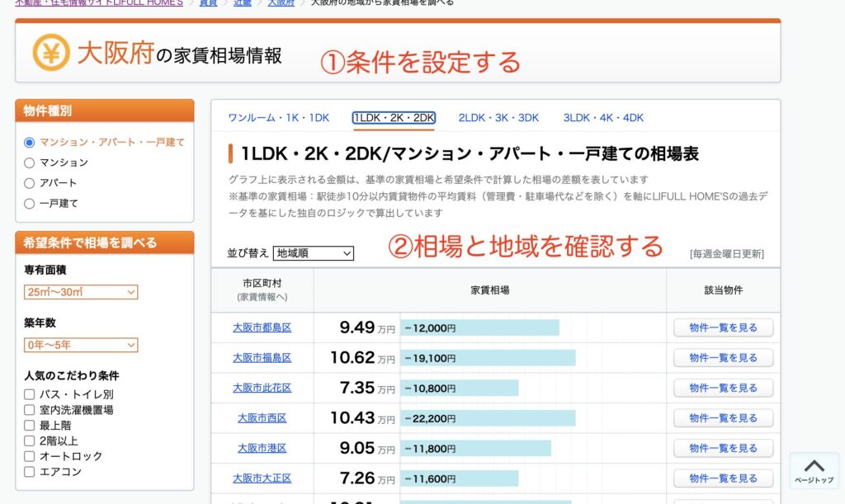Open the 3LDK・4K・4DK tab
This screenshot has width=845, height=504.
coord(603,118)
